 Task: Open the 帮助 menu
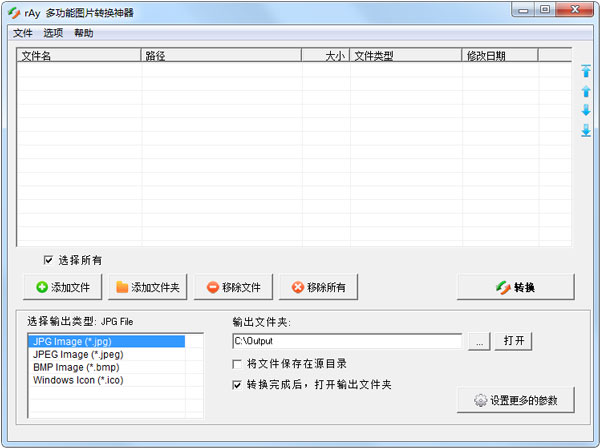[83, 33]
